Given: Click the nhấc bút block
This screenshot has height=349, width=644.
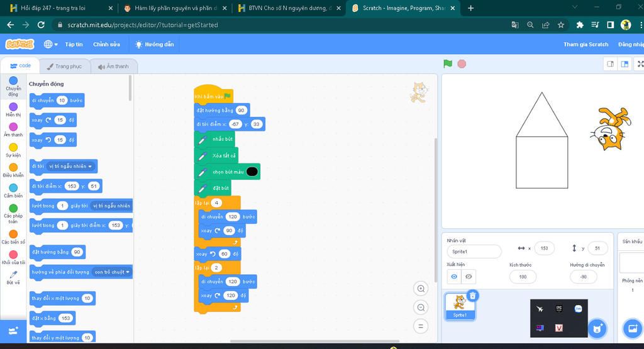Looking at the screenshot, I should click(214, 139).
